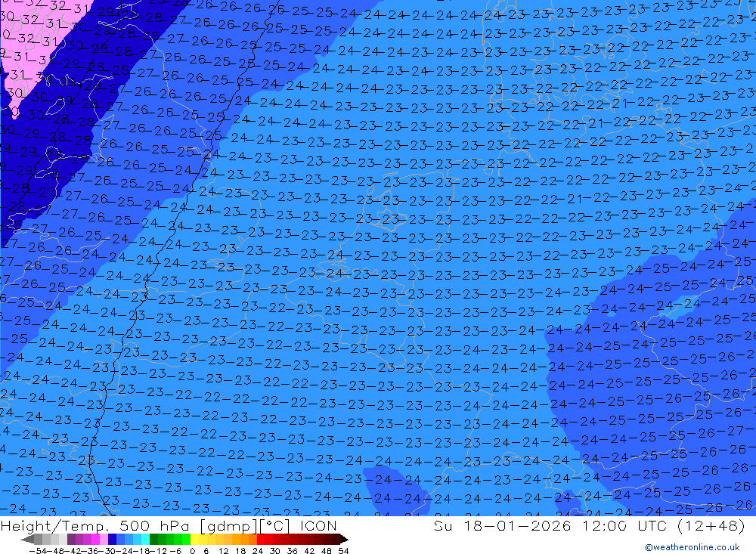Click the "12:00 UTC" forecast time

click(x=626, y=525)
